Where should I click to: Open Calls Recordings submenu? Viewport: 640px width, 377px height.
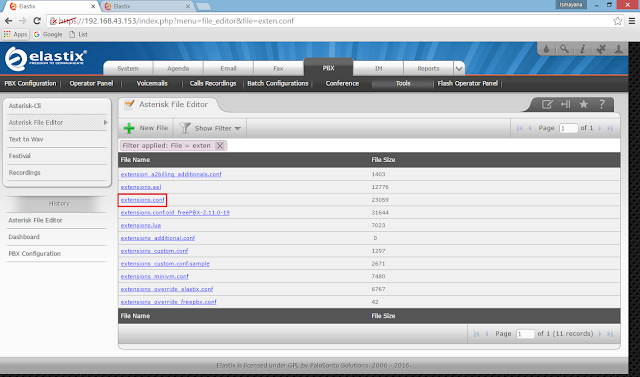(213, 84)
